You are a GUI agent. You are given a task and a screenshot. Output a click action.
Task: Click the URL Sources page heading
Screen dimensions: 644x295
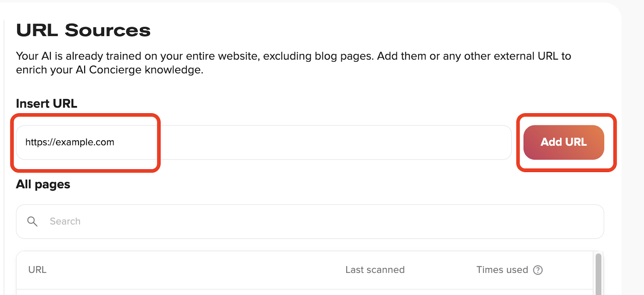coord(83,30)
